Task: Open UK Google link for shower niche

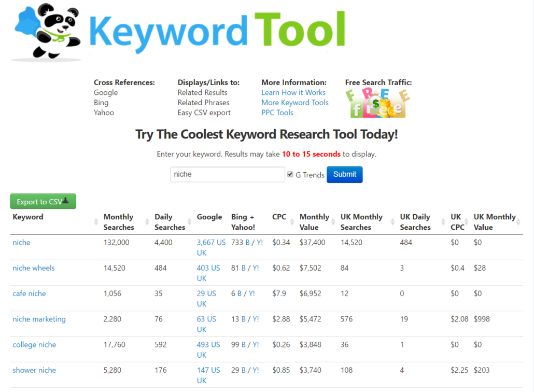Action: [202, 381]
